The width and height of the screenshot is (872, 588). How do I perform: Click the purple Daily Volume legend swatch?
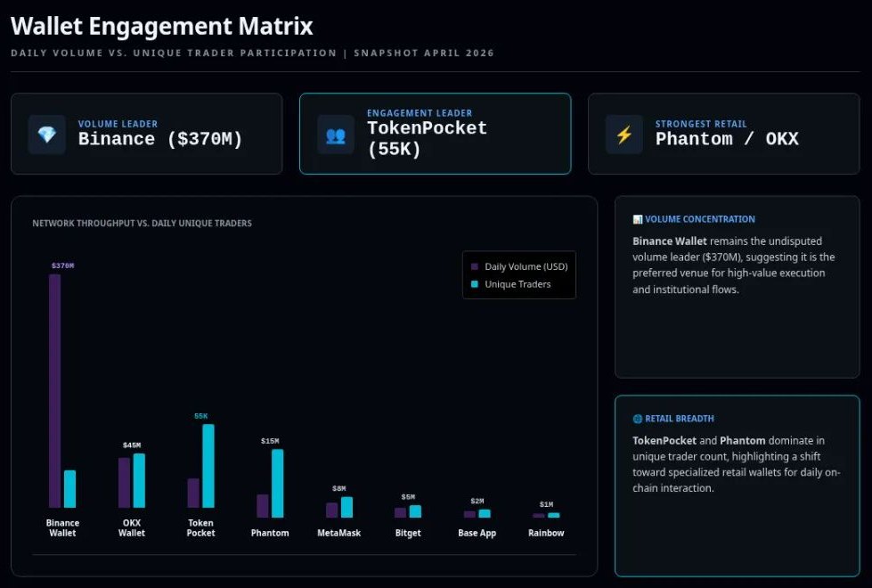click(x=475, y=266)
